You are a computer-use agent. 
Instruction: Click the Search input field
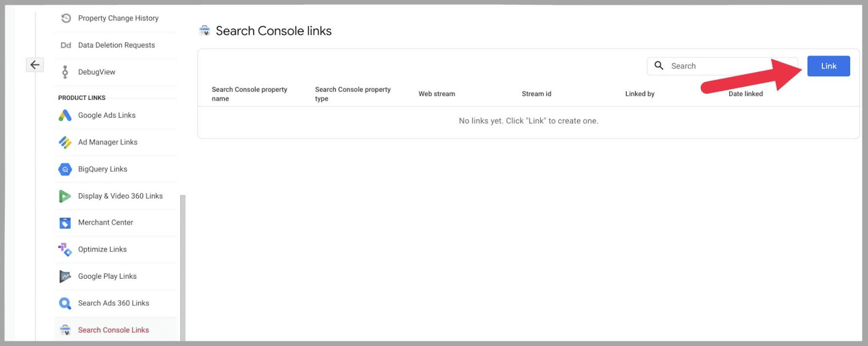727,66
